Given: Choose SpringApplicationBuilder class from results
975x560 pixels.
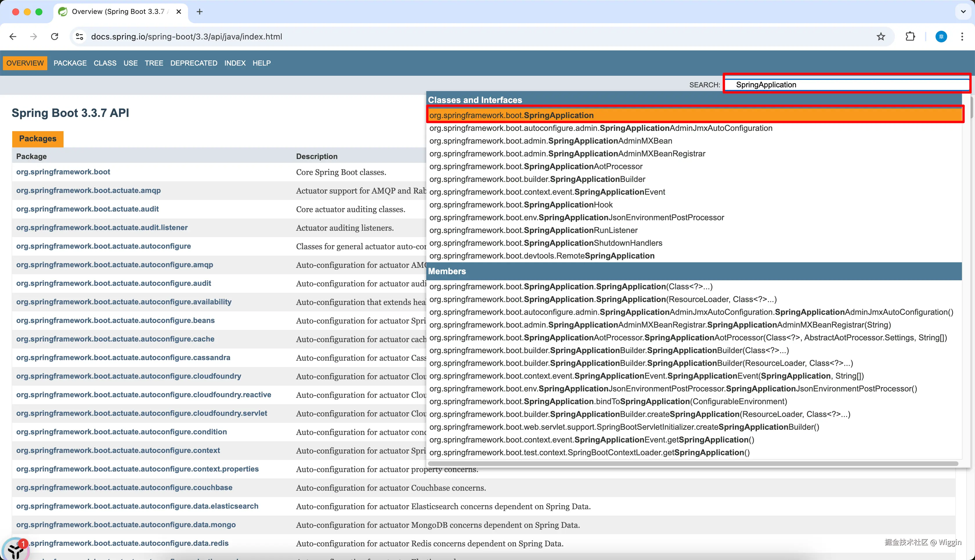Looking at the screenshot, I should [x=537, y=179].
